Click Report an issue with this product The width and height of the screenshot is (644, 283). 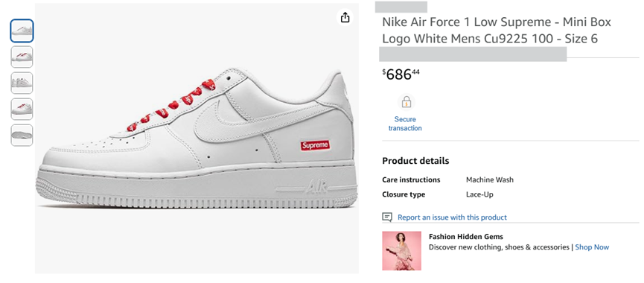[x=452, y=217]
